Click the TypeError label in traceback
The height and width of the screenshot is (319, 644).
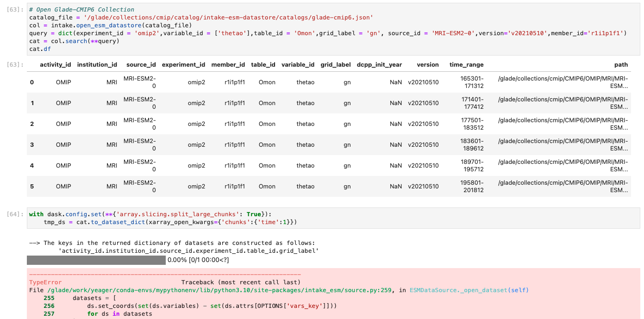(45, 282)
